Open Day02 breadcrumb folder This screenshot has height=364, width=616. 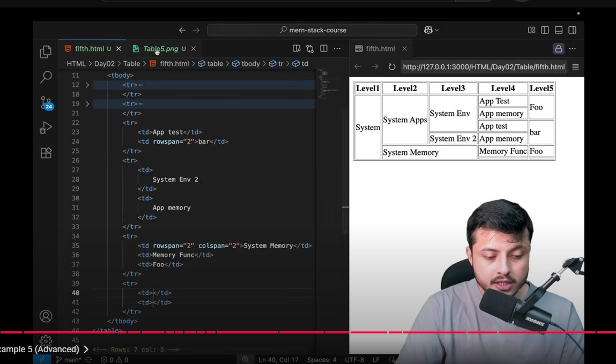[x=105, y=64]
